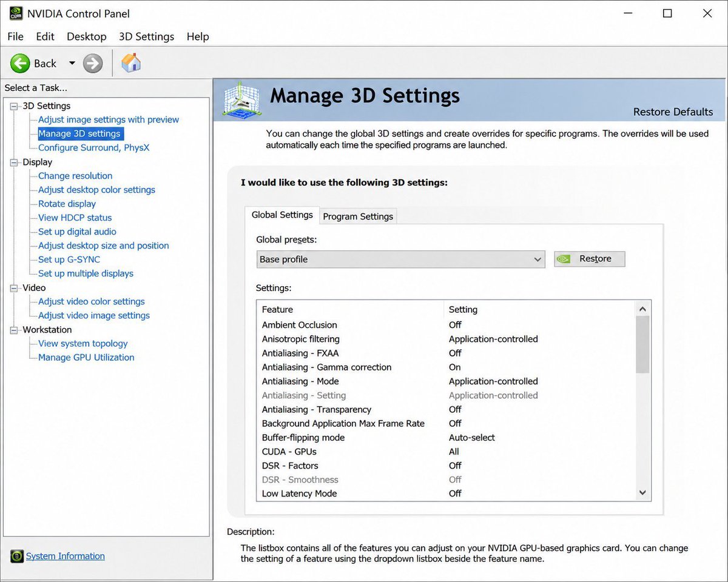
Task: Click the System Information icon
Action: pyautogui.click(x=17, y=557)
